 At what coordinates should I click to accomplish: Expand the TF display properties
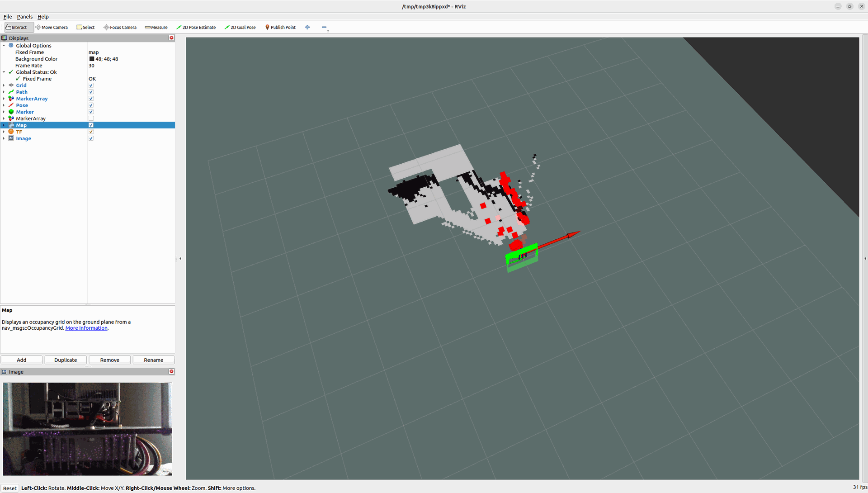click(x=4, y=132)
